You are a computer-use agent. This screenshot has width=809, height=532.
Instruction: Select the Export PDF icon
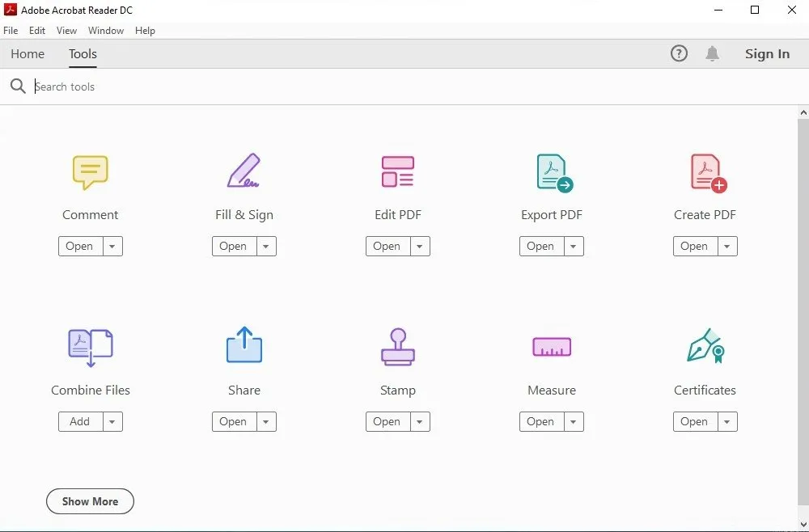(x=551, y=171)
